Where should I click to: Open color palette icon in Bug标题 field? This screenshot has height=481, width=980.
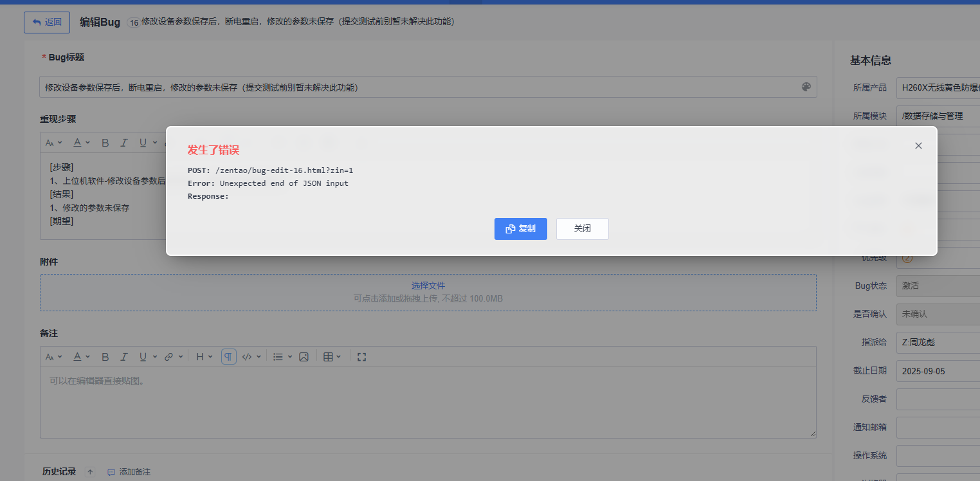coord(806,87)
